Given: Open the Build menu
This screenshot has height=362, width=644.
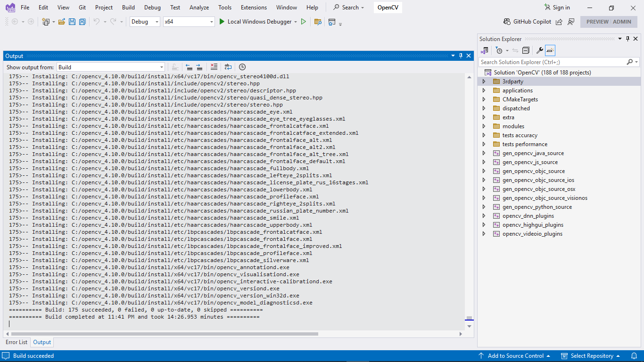Looking at the screenshot, I should point(128,8).
